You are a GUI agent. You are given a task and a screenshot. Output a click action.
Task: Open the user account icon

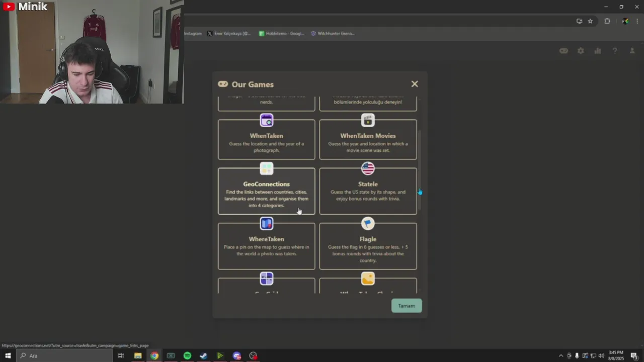point(632,51)
